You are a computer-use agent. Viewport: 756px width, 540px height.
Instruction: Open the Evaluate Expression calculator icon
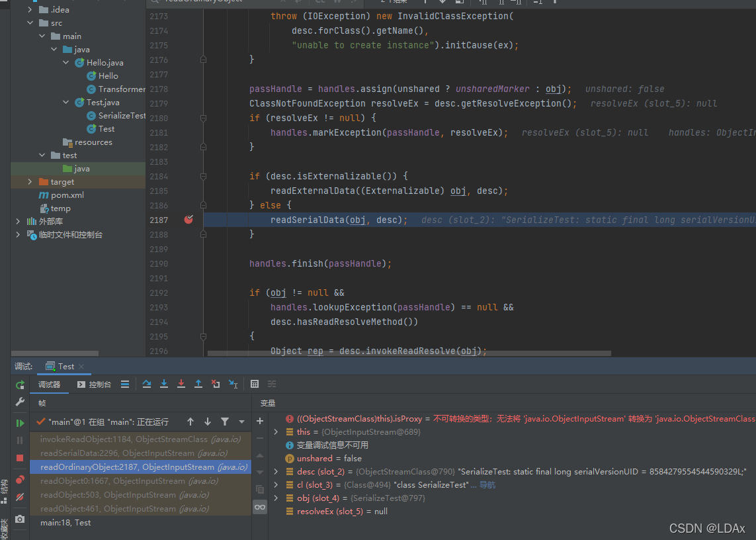[255, 384]
